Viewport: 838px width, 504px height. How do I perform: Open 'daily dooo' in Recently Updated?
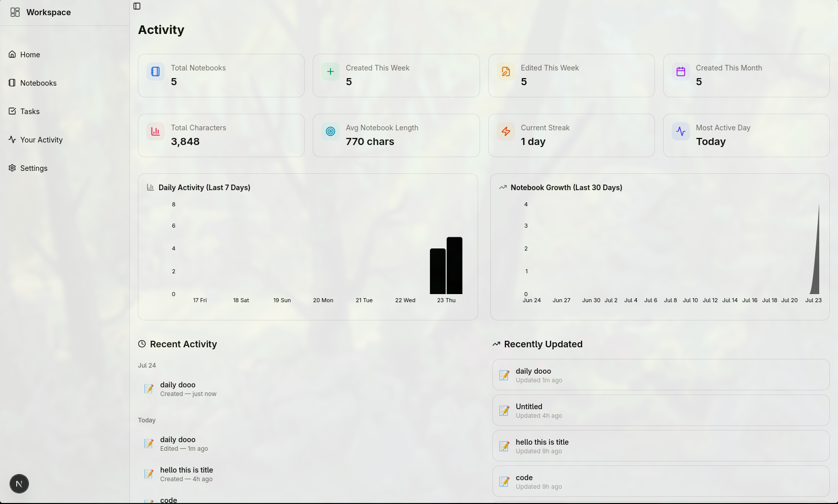(661, 375)
